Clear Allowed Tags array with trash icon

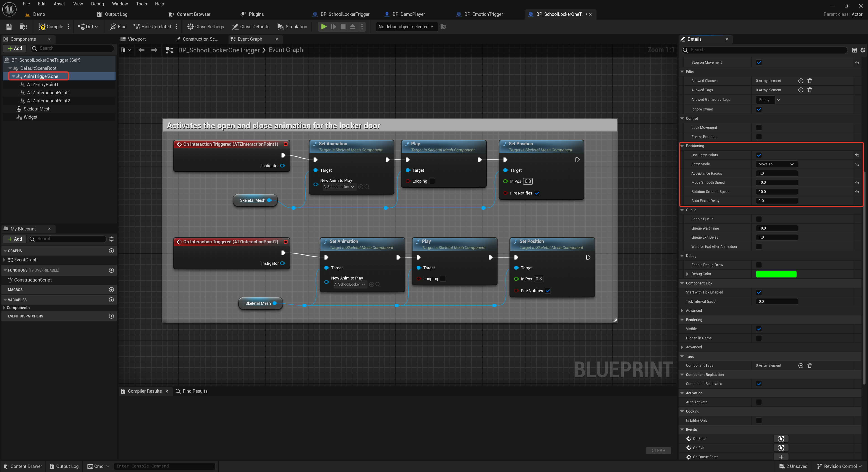810,90
